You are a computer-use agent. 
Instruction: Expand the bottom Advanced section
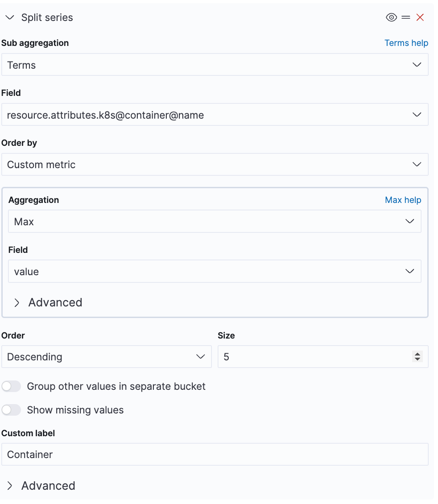pyautogui.click(x=41, y=486)
